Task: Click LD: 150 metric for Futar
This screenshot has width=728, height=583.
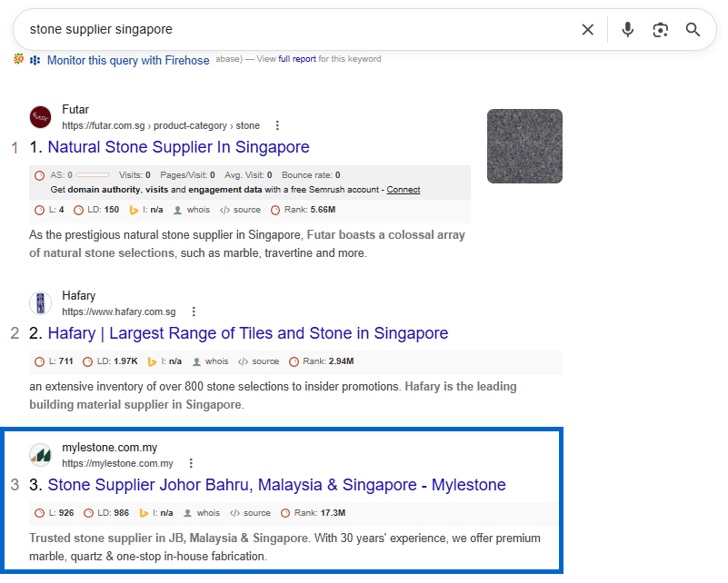Action: point(103,210)
